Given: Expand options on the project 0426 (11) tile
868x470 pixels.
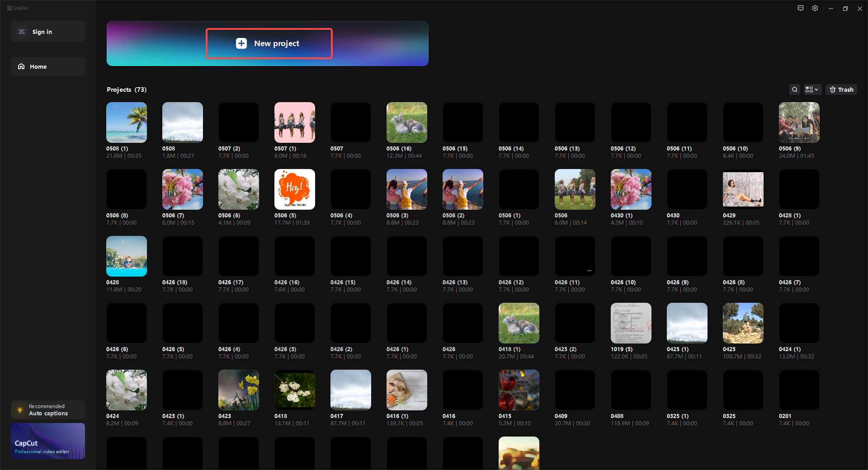Looking at the screenshot, I should (589, 270).
